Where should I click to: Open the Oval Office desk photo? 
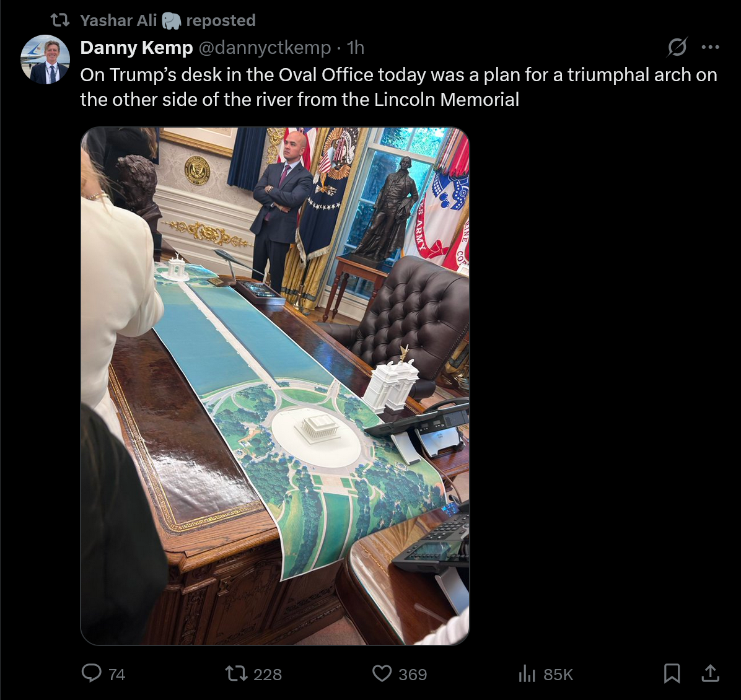(x=275, y=386)
